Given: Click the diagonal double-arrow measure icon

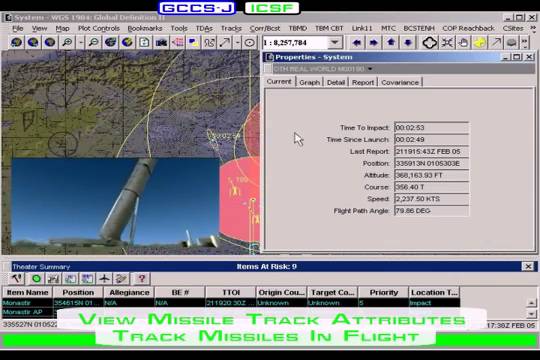Looking at the screenshot, I should point(225,42).
